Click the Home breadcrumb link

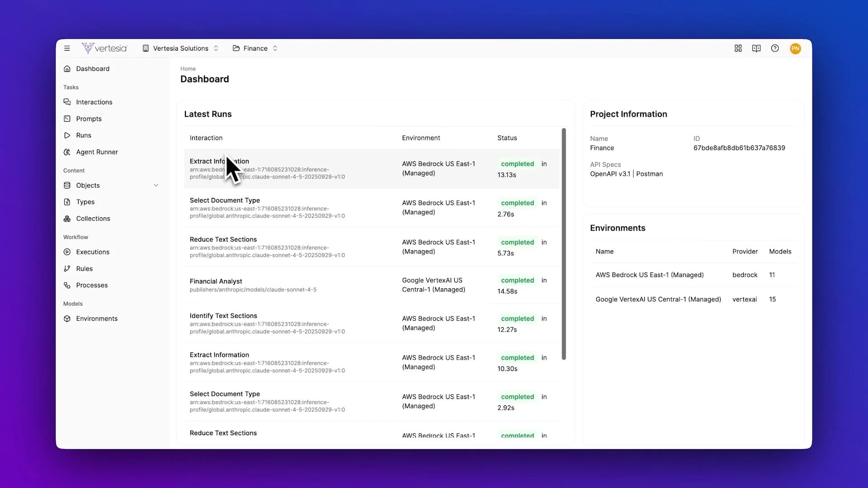pyautogui.click(x=188, y=69)
